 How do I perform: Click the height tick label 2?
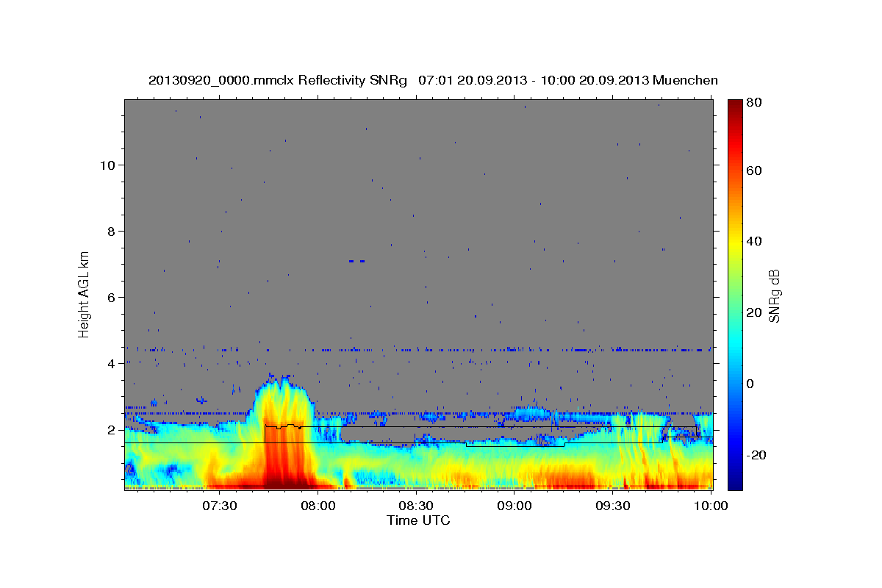[111, 429]
